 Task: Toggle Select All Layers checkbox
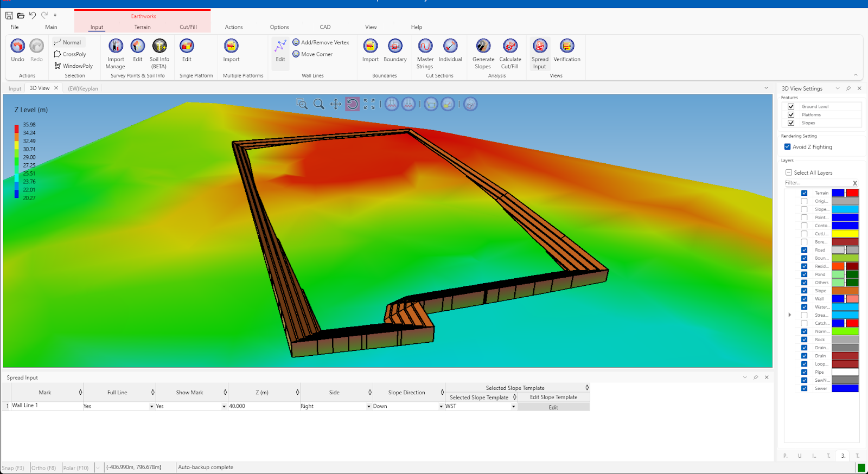(789, 172)
